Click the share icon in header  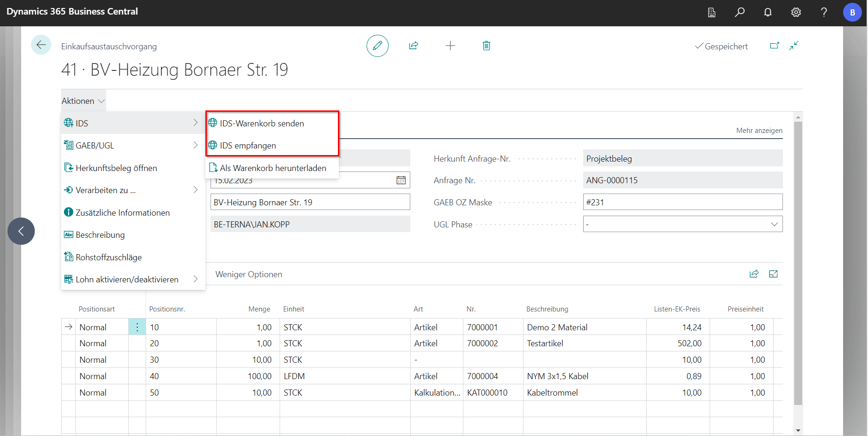coord(414,46)
